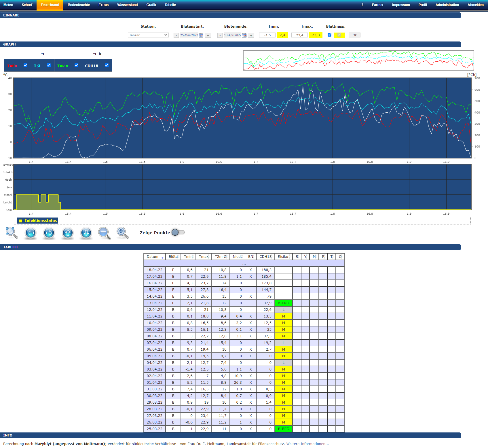This screenshot has width=488, height=448.
Task: Follow the Weitere Informationen link
Action: point(307,444)
